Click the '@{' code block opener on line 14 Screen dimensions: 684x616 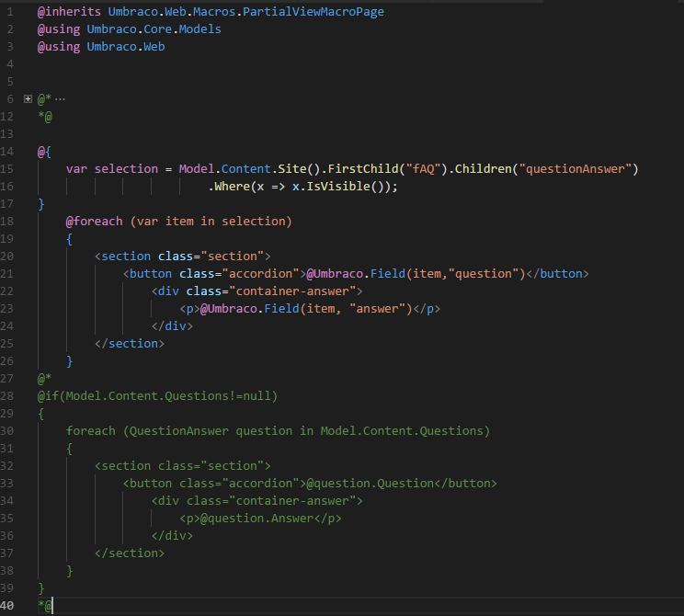44,152
